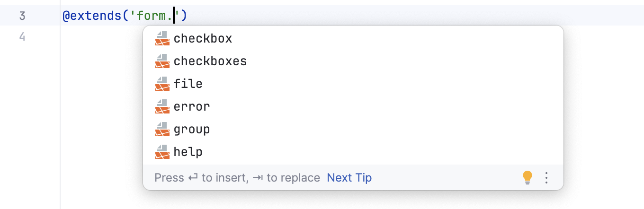644x209 pixels.
Task: Click line number 3 in the gutter
Action: tap(22, 16)
